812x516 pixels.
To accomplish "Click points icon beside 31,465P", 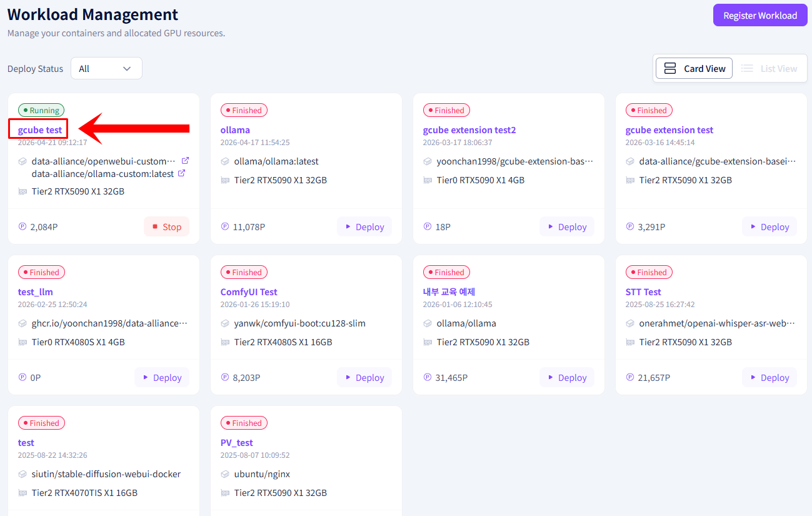I will [x=428, y=377].
